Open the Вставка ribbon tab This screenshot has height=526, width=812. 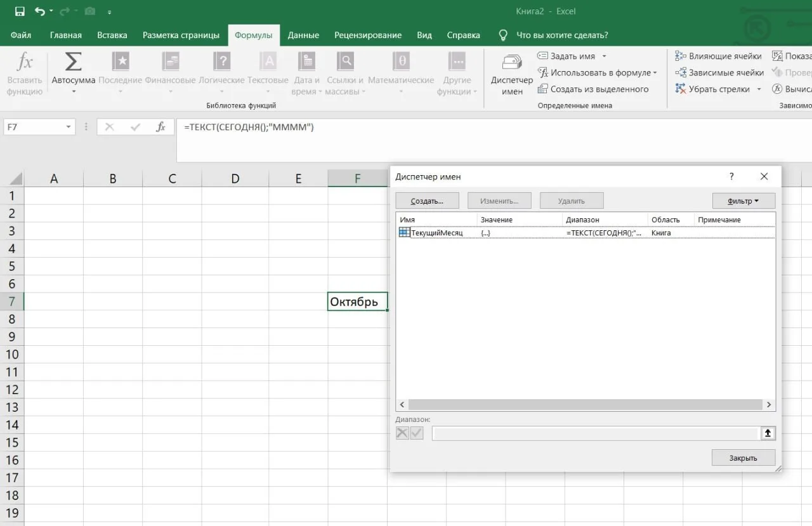pyautogui.click(x=112, y=35)
